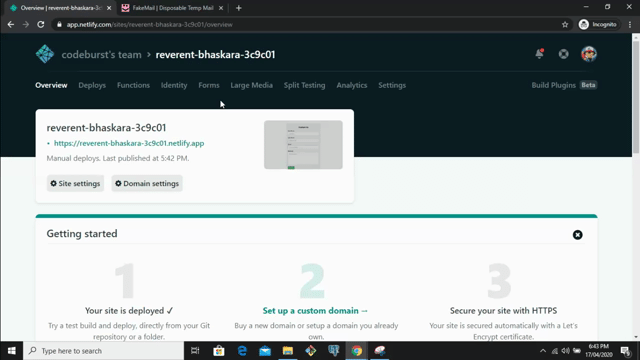Image resolution: width=640 pixels, height=360 pixels.
Task: View site info padlock icon
Action: [x=59, y=24]
